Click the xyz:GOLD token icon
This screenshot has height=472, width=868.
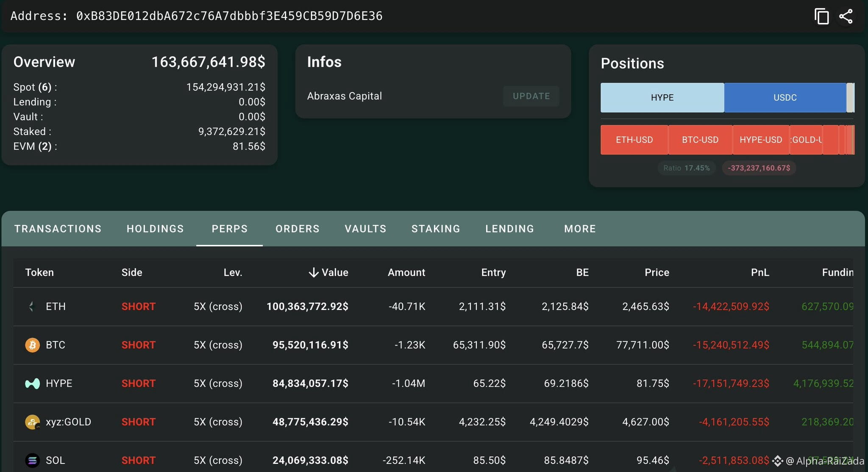coord(32,422)
